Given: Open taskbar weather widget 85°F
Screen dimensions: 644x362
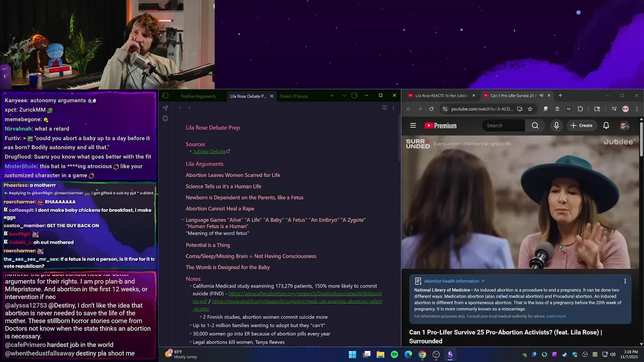Looking at the screenshot, I should tap(181, 354).
